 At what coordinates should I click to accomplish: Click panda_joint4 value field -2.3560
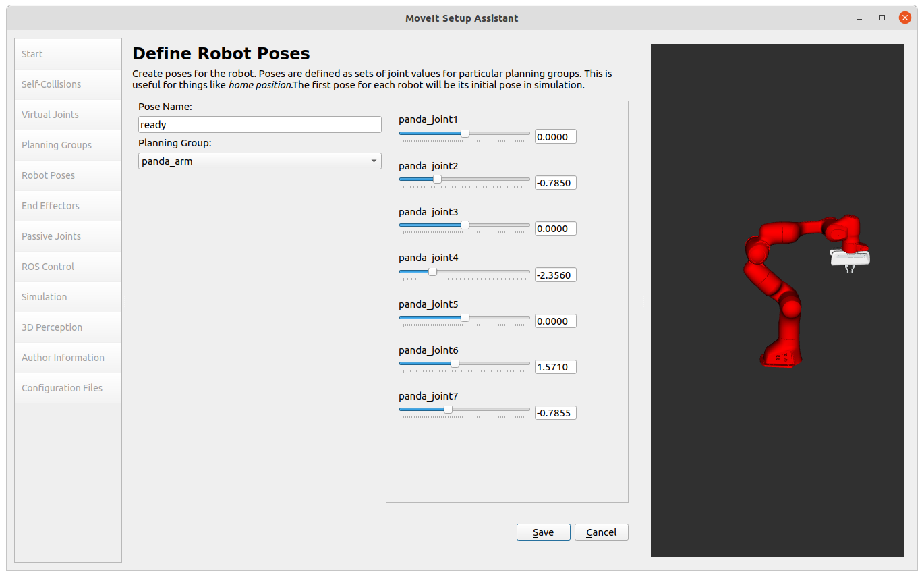[556, 275]
